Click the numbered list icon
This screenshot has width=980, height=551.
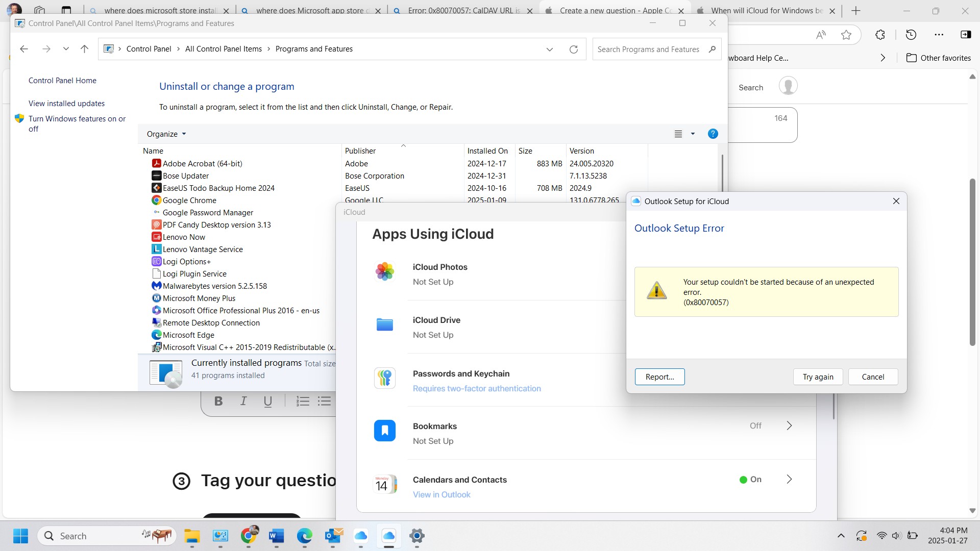coord(303,401)
